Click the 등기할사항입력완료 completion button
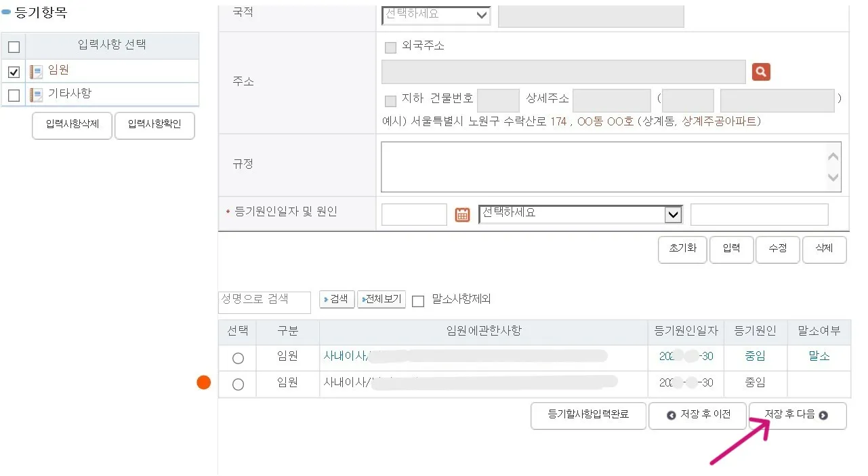Image resolution: width=868 pixels, height=476 pixels. pyautogui.click(x=588, y=416)
